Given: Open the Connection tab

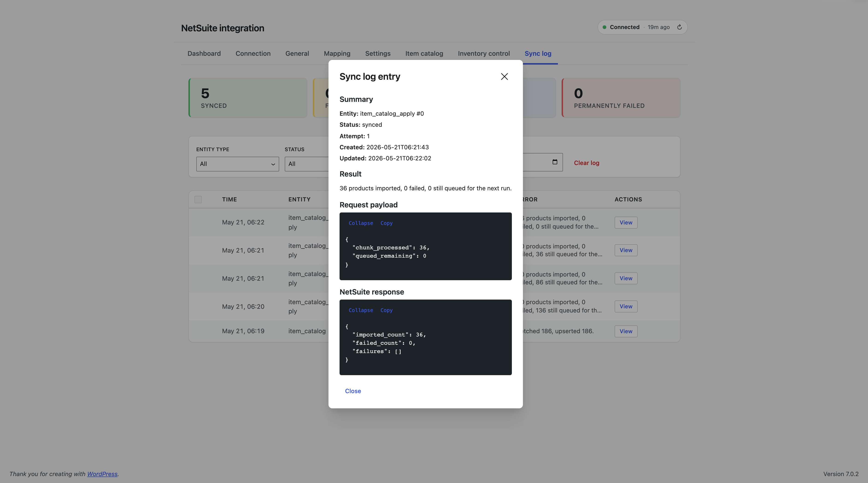Looking at the screenshot, I should (253, 54).
